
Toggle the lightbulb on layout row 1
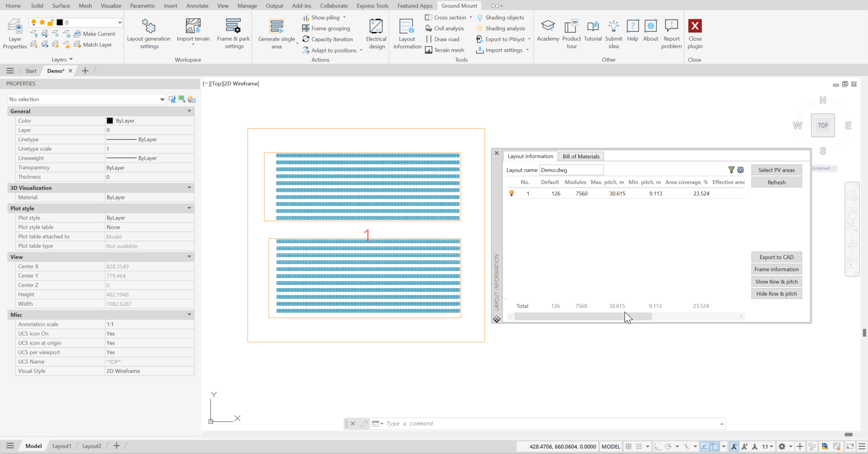coord(511,194)
